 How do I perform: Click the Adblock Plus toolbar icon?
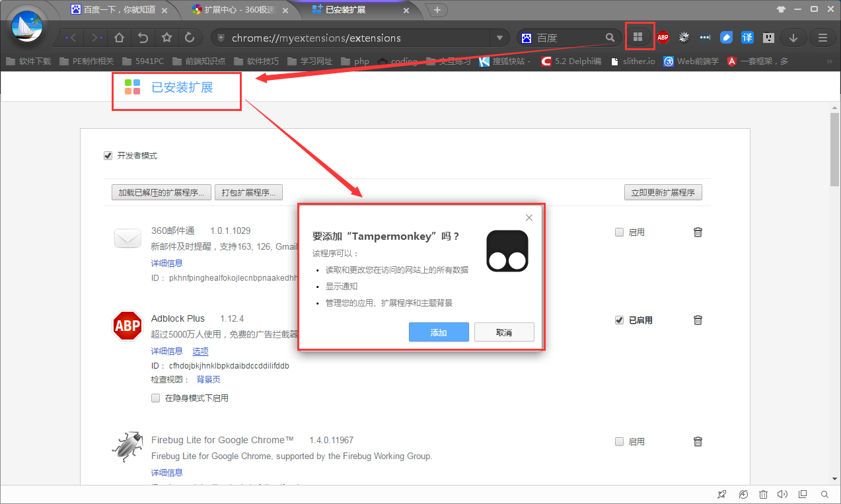pyautogui.click(x=663, y=38)
